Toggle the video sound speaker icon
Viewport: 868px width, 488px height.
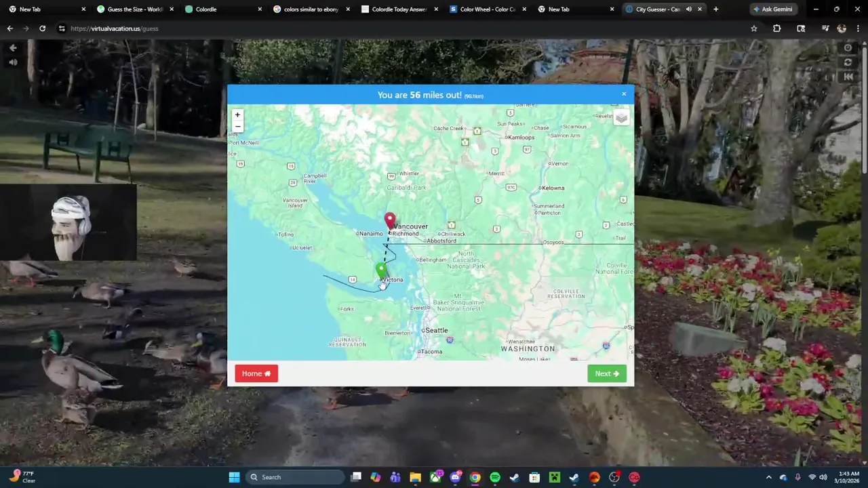click(13, 62)
